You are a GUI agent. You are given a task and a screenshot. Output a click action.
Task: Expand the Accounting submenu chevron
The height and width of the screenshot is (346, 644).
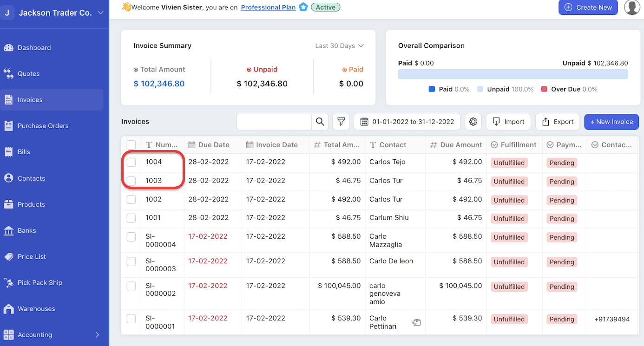point(97,335)
